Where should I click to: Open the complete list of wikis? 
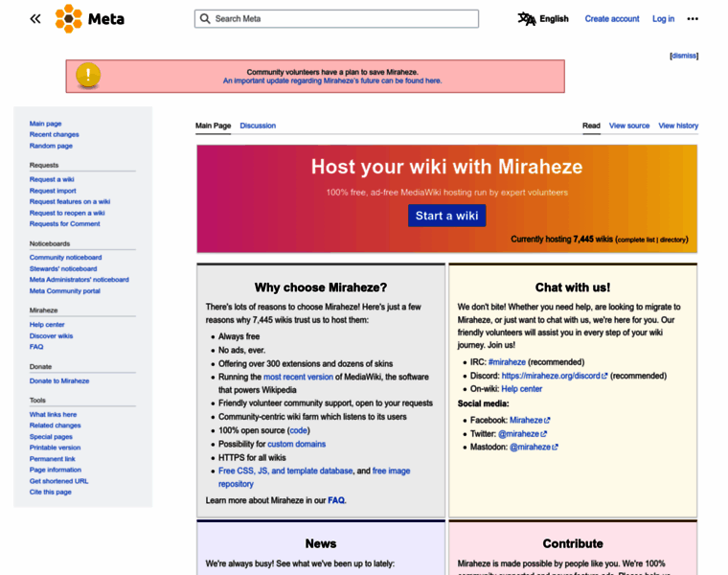pyautogui.click(x=636, y=241)
